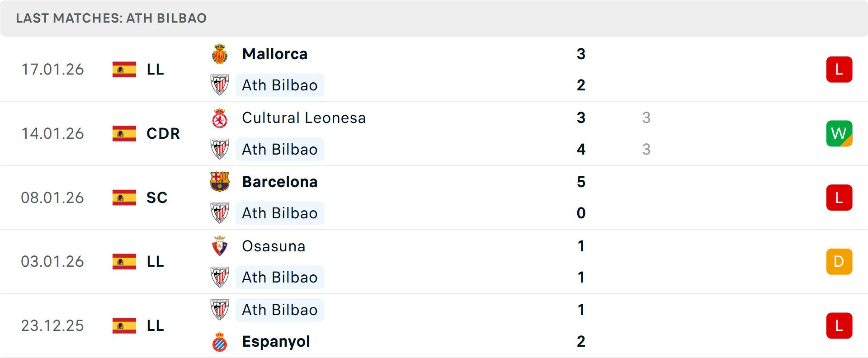
Task: Select the Ath Bilbao crest beside Mallorca match
Action: click(x=220, y=85)
